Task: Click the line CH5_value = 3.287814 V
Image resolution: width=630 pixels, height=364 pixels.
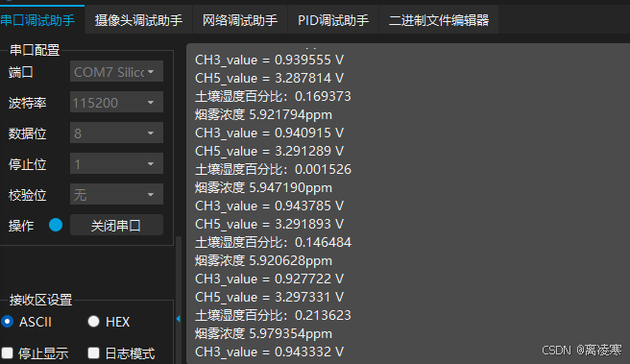Action: point(270,78)
